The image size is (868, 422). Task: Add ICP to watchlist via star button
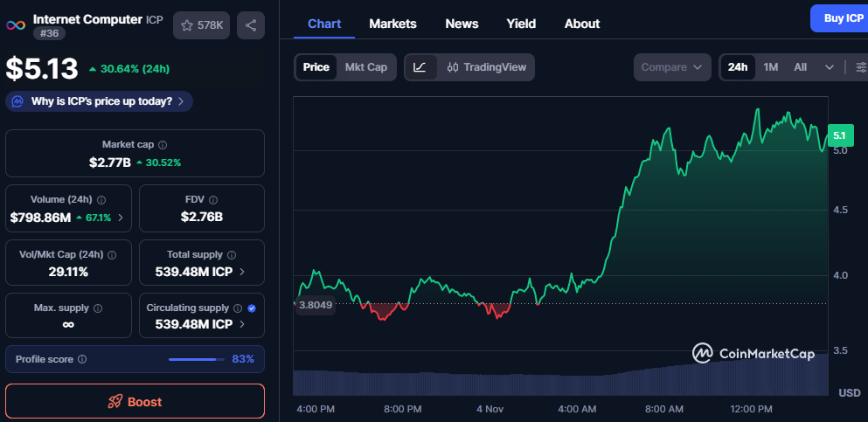click(x=202, y=25)
